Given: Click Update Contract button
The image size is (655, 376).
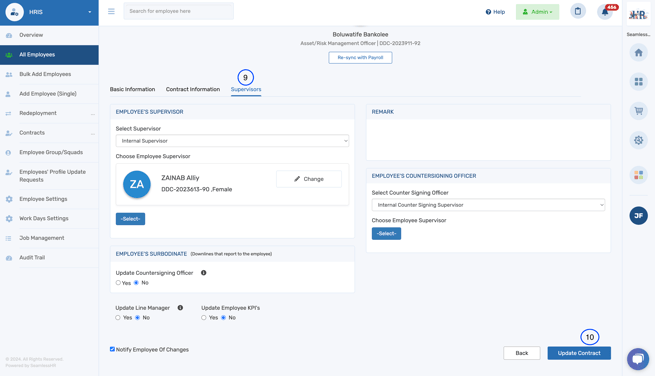Looking at the screenshot, I should pos(579,353).
